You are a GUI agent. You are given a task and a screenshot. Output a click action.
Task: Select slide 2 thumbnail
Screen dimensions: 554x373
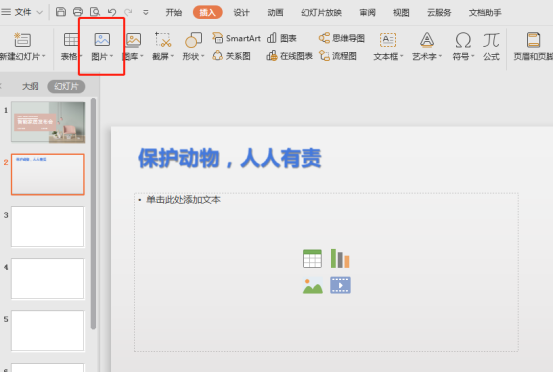[48, 174]
